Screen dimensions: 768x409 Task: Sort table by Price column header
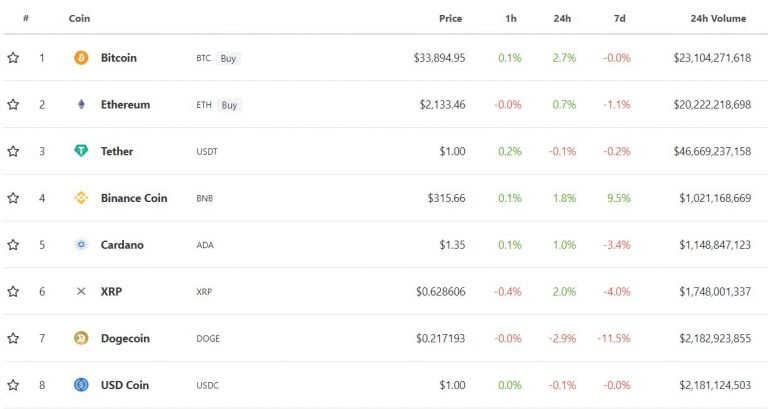point(451,19)
